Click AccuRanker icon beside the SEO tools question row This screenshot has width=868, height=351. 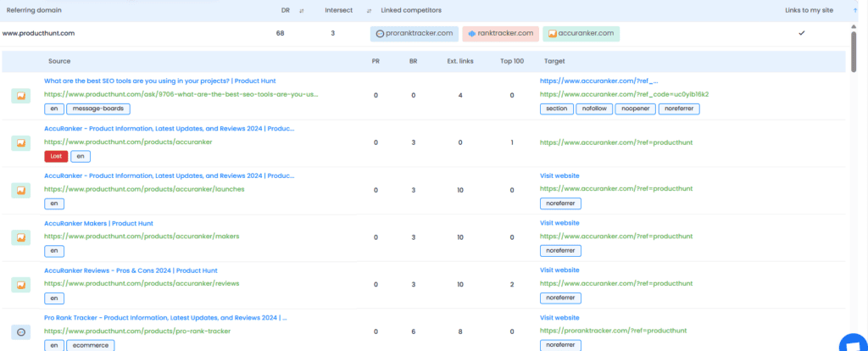(x=21, y=96)
